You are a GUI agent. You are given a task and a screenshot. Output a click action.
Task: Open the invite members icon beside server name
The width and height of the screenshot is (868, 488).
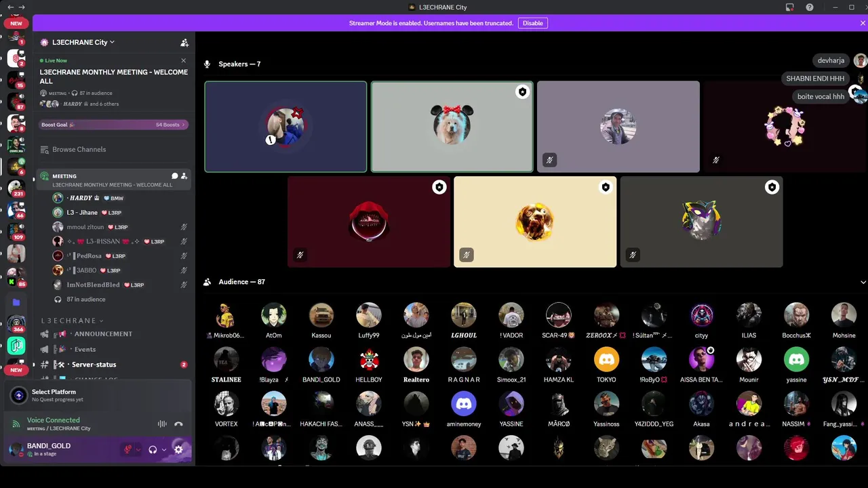tap(184, 42)
